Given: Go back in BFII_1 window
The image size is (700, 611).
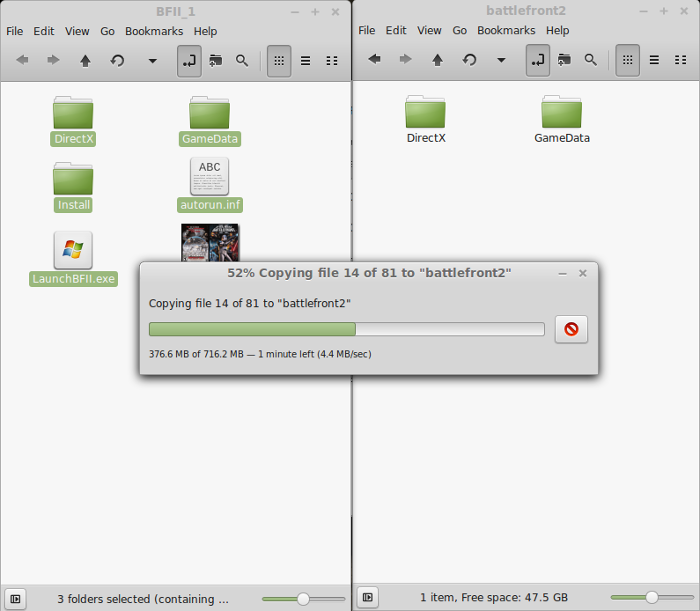Looking at the screenshot, I should pyautogui.click(x=22, y=60).
